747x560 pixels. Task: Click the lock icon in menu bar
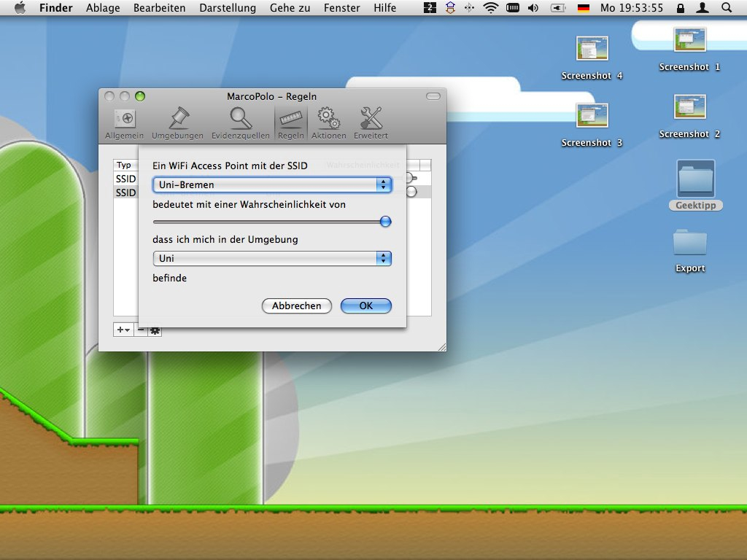tap(681, 7)
